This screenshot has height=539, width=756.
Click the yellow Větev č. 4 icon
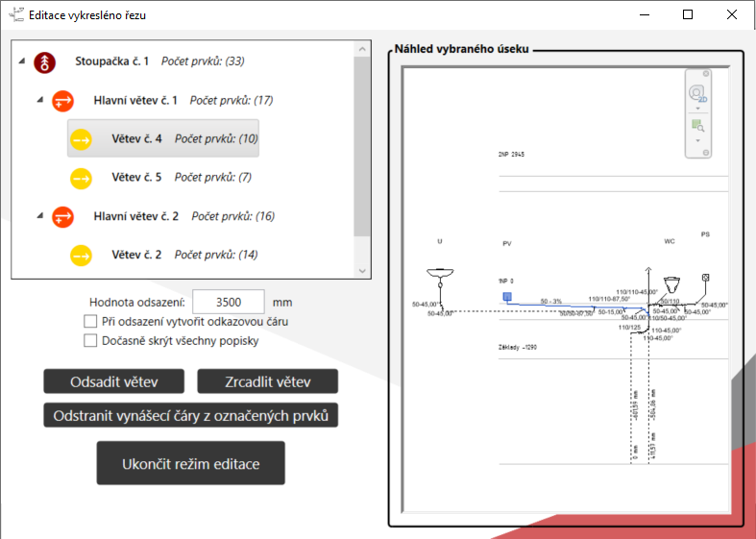pyautogui.click(x=81, y=139)
